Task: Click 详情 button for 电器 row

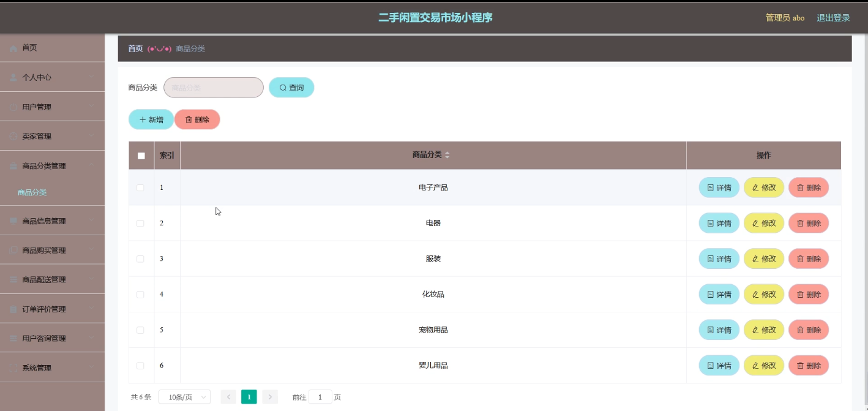Action: tap(719, 223)
